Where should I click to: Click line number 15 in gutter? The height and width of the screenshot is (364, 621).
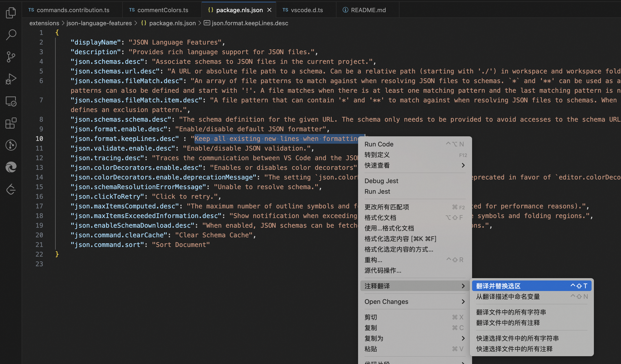pos(39,187)
